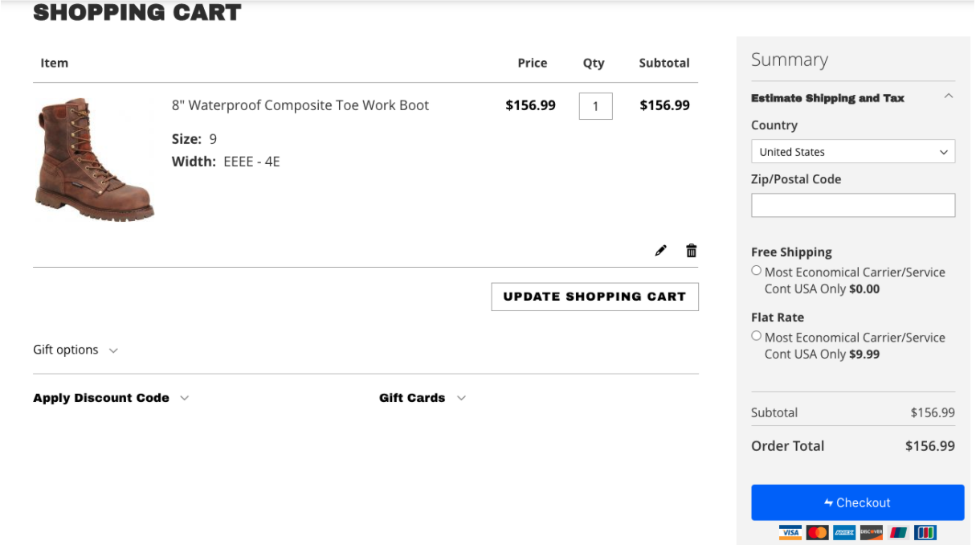Click the Update Shopping Cart button

point(594,297)
